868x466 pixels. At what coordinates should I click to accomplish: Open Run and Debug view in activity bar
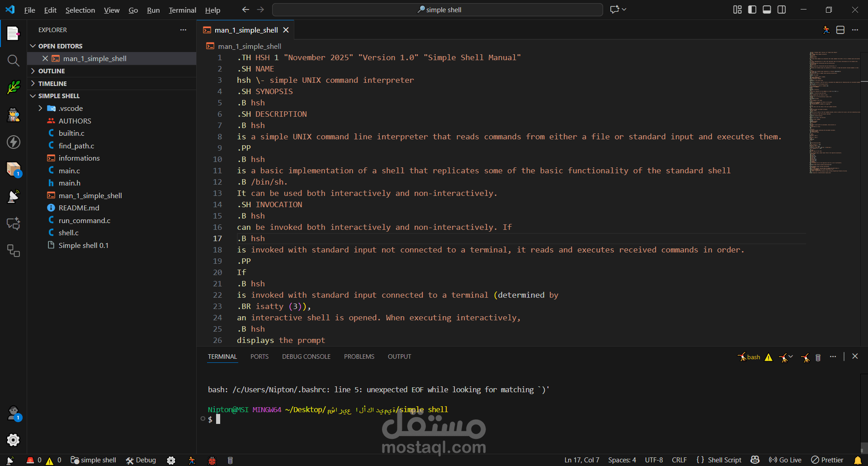(13, 115)
